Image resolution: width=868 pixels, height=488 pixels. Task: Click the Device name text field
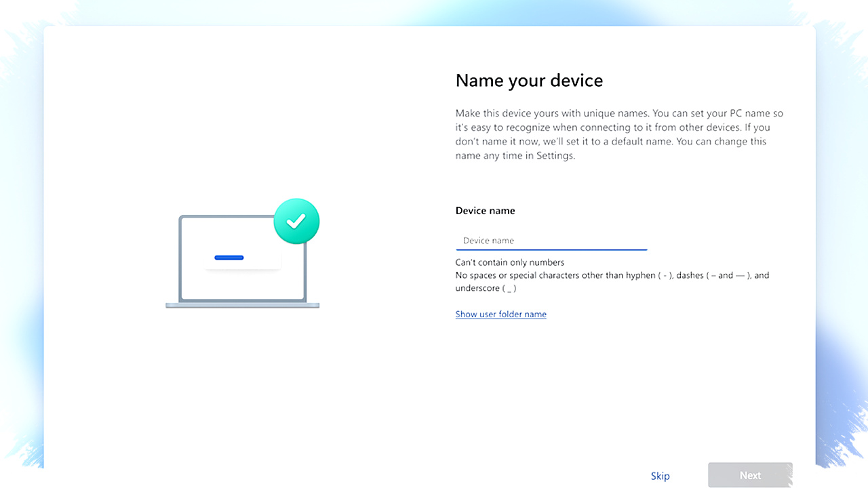coord(551,241)
